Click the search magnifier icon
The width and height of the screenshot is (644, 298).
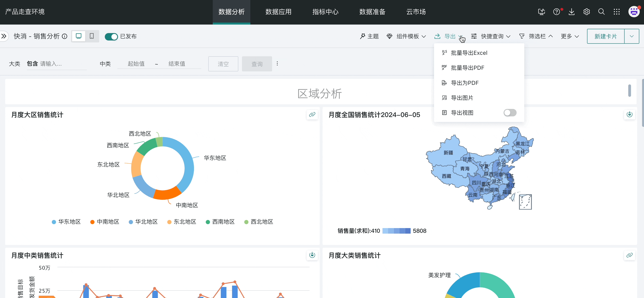(602, 12)
